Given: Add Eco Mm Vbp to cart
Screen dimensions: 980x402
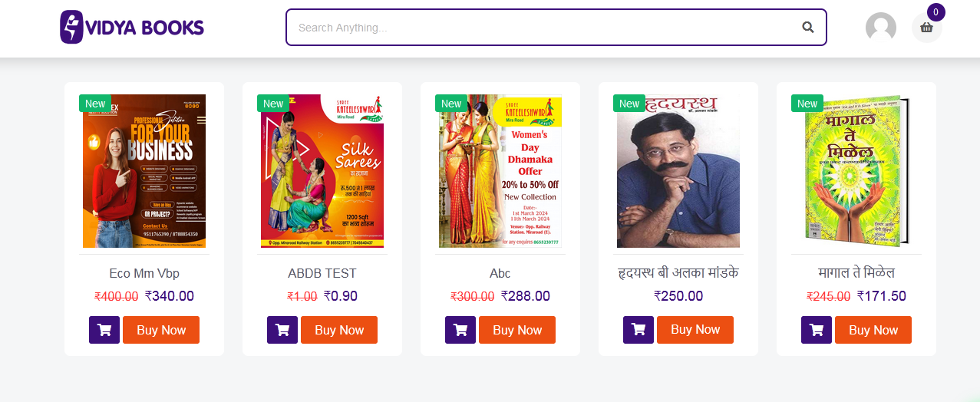Looking at the screenshot, I should (x=104, y=330).
